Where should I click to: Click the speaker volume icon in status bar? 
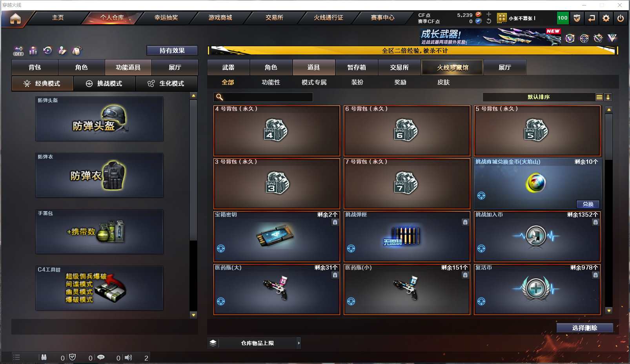(x=128, y=357)
